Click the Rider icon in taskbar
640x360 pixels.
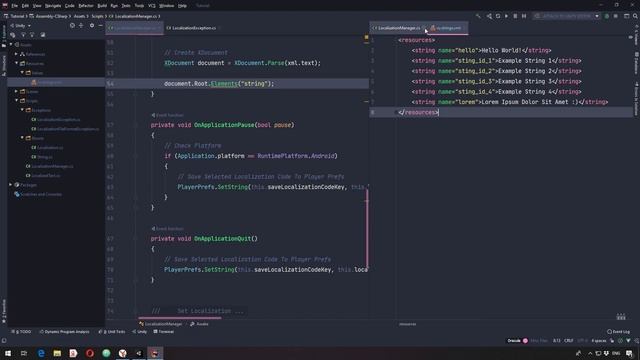(155, 353)
